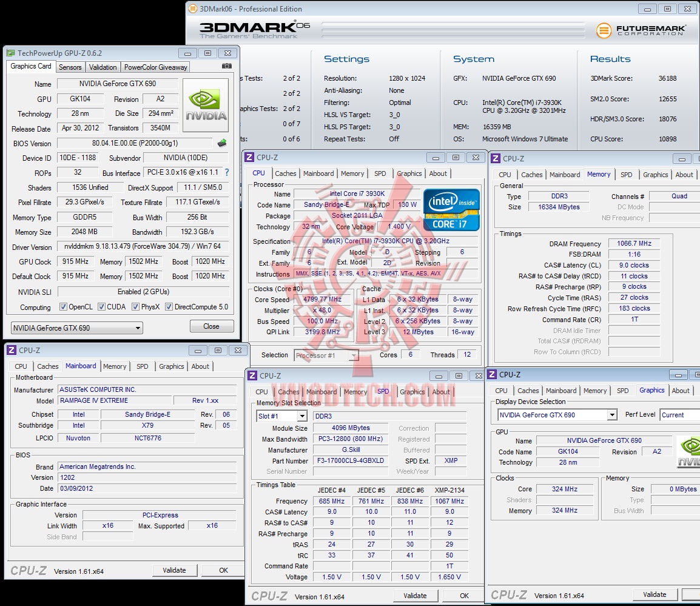The height and width of the screenshot is (606, 700).
Task: Open Display Device Selection dropdown
Action: 557,415
